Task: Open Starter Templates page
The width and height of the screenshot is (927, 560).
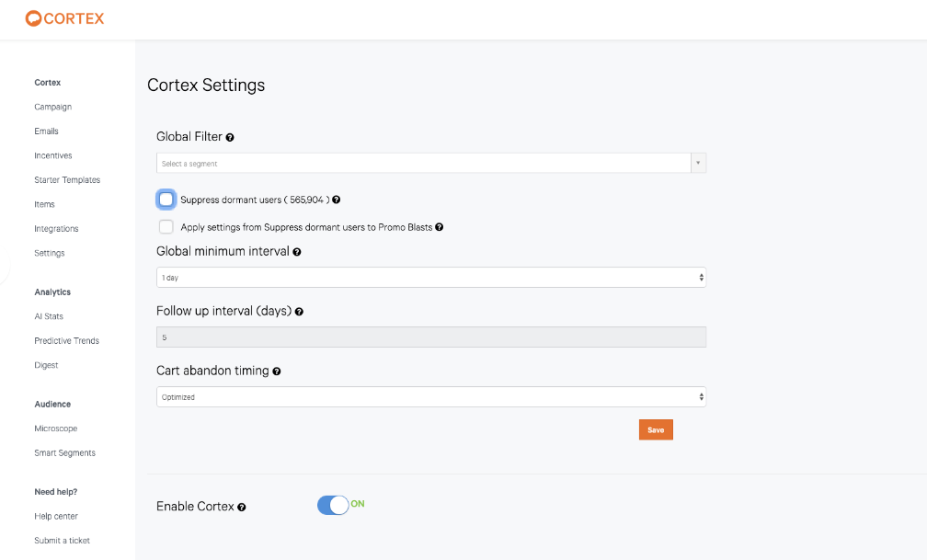Action: tap(67, 179)
